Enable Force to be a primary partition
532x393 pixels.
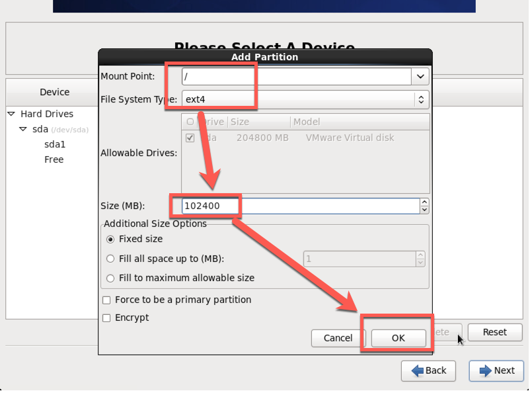[106, 300]
